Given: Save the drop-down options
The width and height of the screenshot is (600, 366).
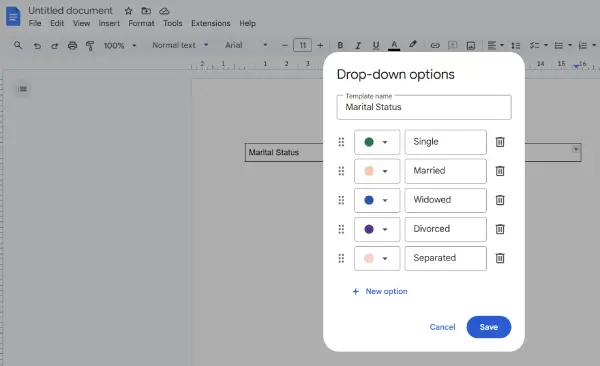Looking at the screenshot, I should pyautogui.click(x=489, y=327).
